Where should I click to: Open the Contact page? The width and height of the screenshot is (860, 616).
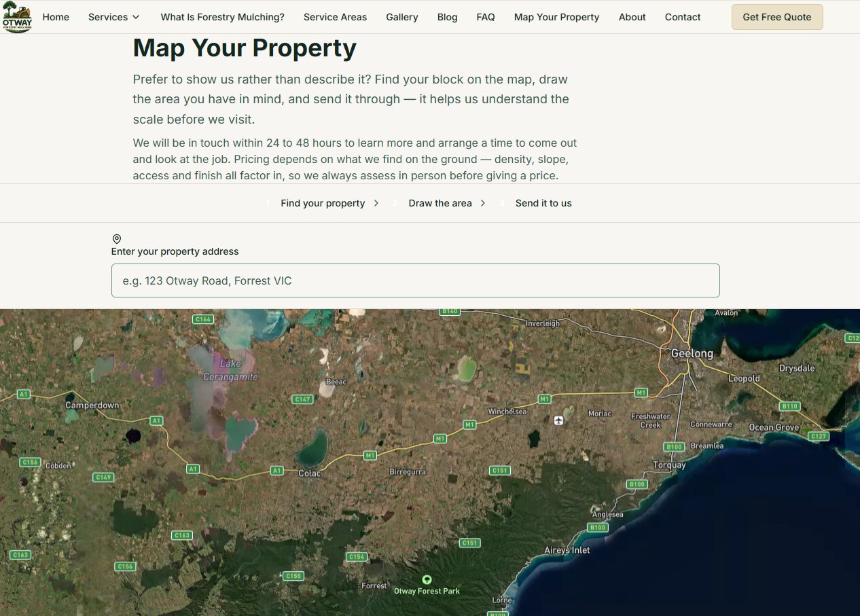point(683,17)
